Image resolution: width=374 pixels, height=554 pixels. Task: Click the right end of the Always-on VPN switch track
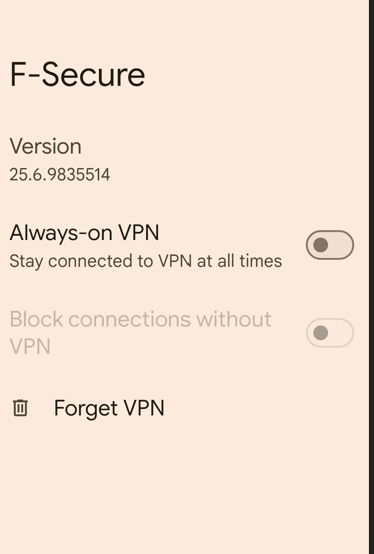point(344,245)
